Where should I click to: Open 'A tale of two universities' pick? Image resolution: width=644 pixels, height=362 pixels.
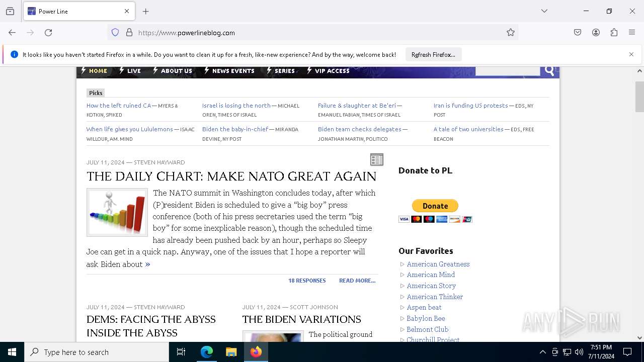point(468,129)
